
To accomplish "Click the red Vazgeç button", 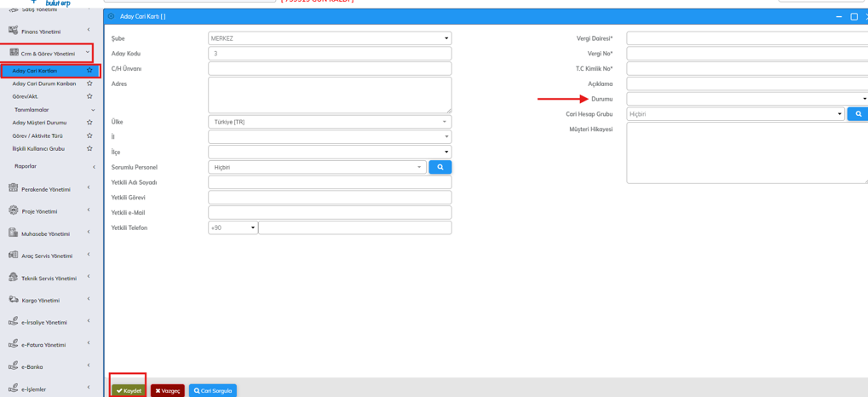I will [167, 390].
